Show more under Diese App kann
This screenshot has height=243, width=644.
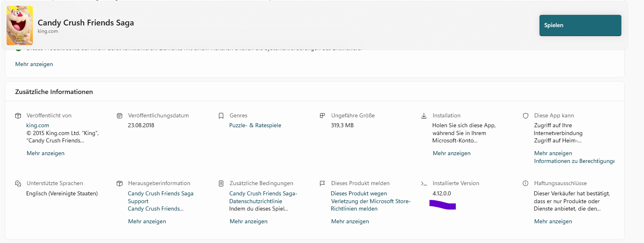point(553,153)
